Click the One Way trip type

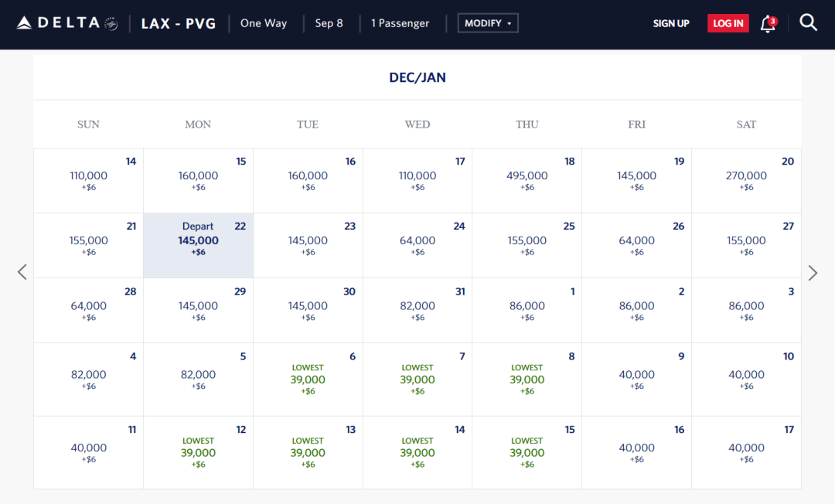pos(264,23)
